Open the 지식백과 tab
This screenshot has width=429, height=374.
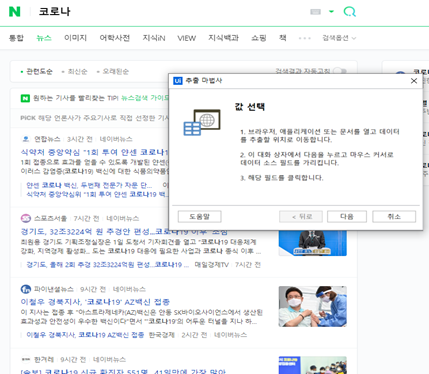[x=223, y=38]
